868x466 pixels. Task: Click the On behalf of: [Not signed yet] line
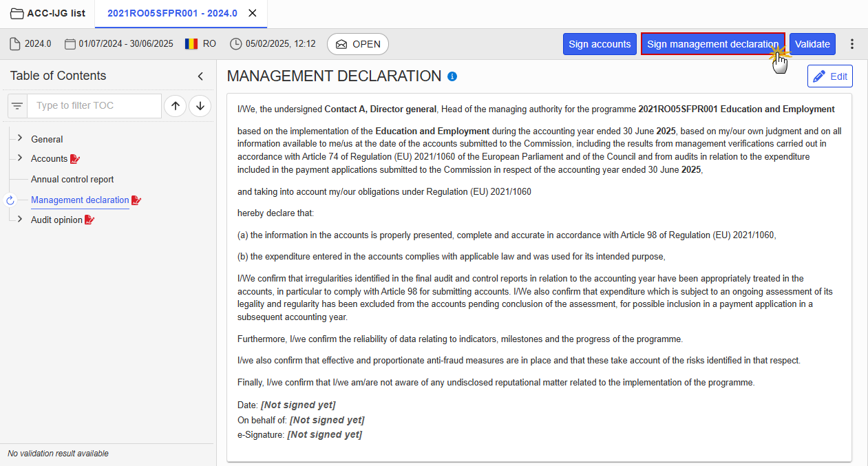[x=301, y=420]
